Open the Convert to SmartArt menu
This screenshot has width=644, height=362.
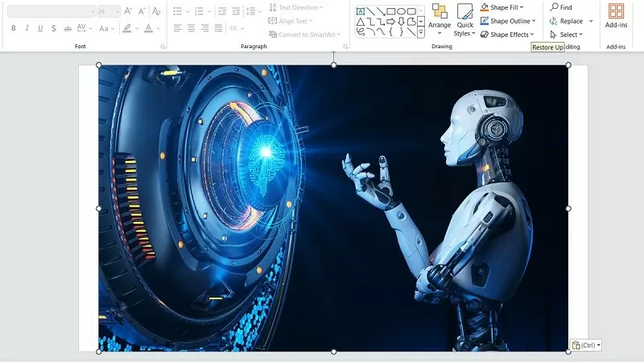click(304, 35)
